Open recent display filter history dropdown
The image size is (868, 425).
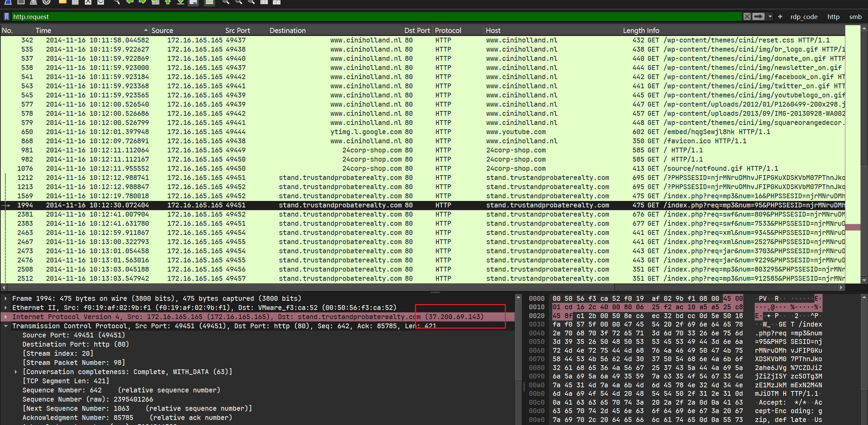point(770,17)
